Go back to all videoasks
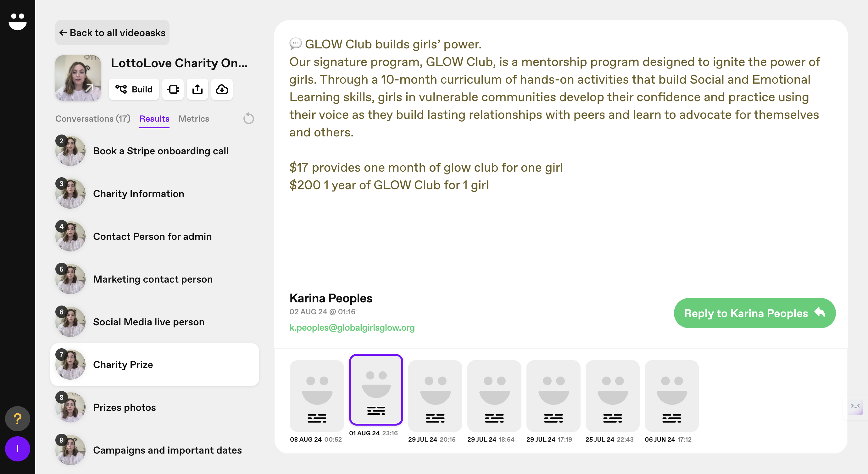 click(112, 33)
